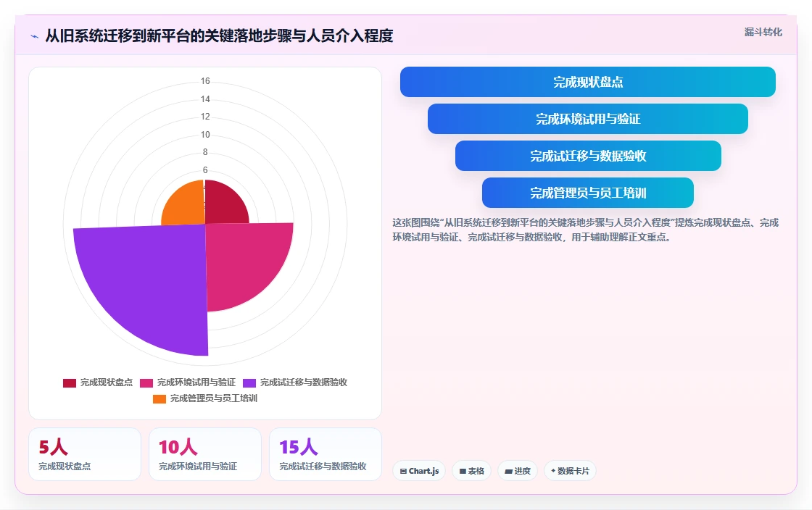Click the axis label 16

coord(205,80)
